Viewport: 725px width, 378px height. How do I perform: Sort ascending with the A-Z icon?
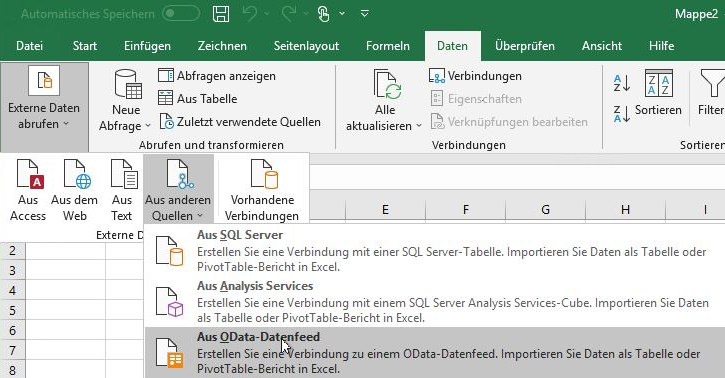click(x=621, y=84)
